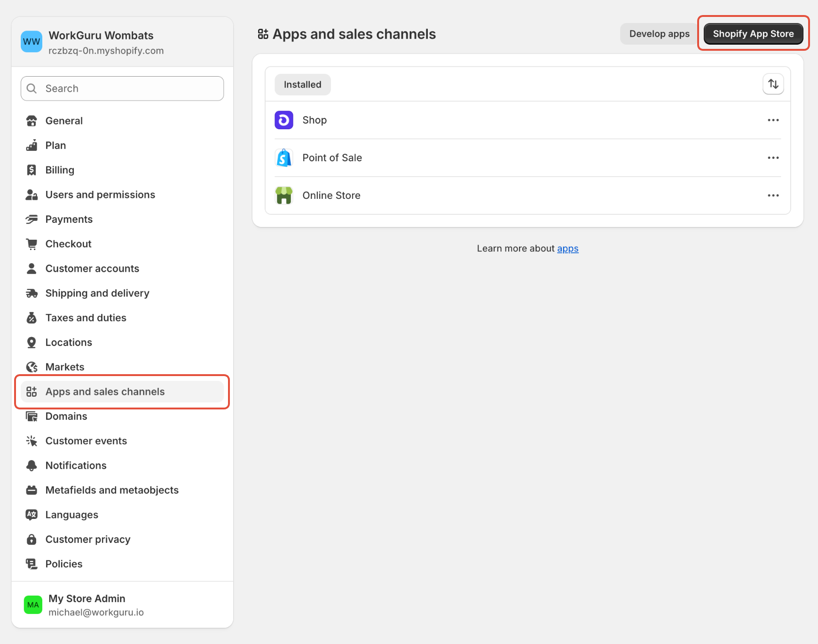Click the Checkout cart icon
Image resolution: width=818 pixels, height=644 pixels.
point(31,244)
